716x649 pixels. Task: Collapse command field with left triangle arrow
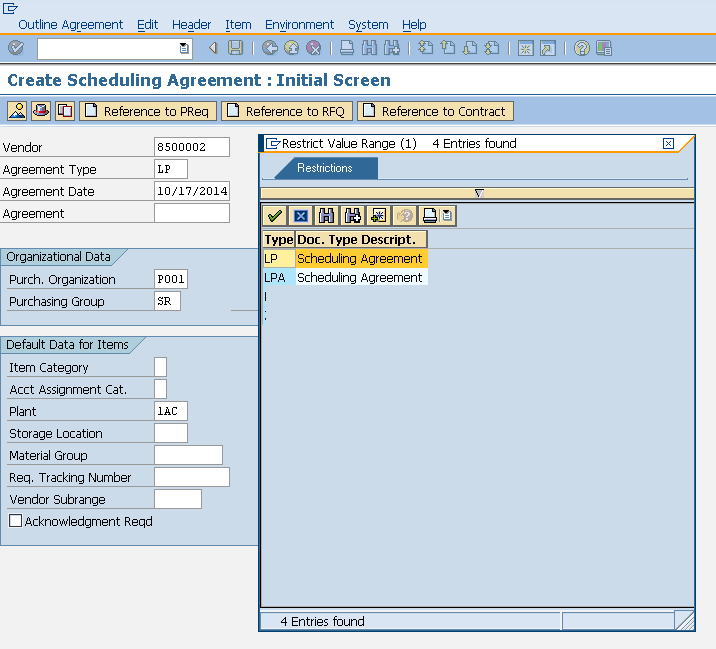click(213, 47)
